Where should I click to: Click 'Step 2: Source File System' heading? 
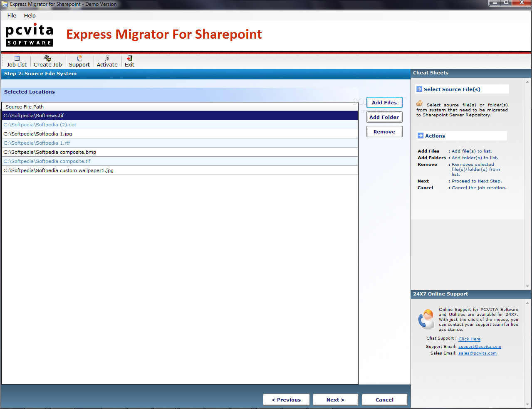pyautogui.click(x=40, y=74)
